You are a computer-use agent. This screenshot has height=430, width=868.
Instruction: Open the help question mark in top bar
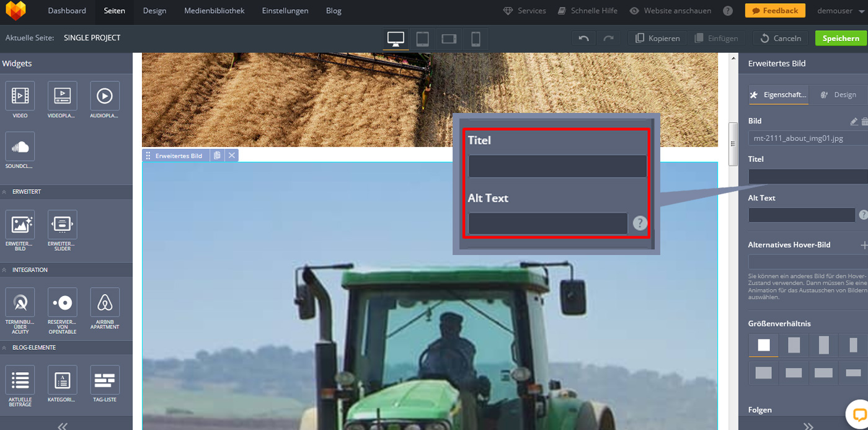click(728, 11)
